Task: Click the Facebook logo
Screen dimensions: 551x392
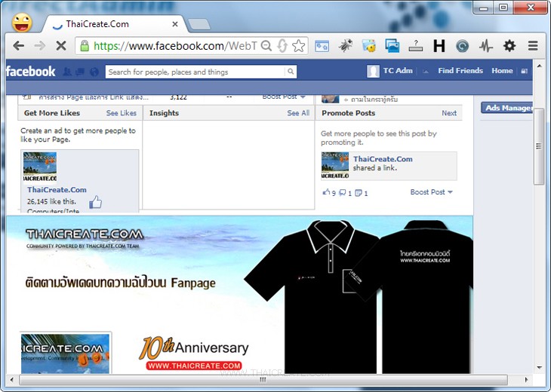Action: [x=31, y=72]
